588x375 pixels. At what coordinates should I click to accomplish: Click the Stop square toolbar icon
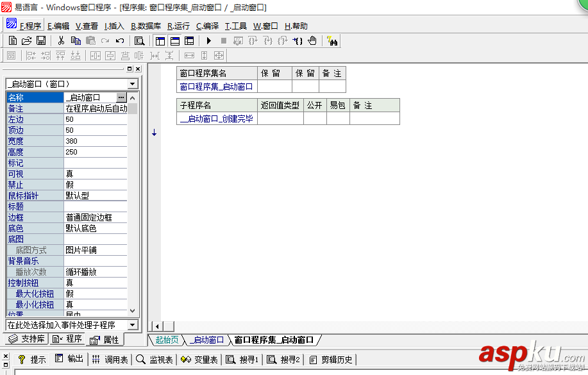click(224, 40)
